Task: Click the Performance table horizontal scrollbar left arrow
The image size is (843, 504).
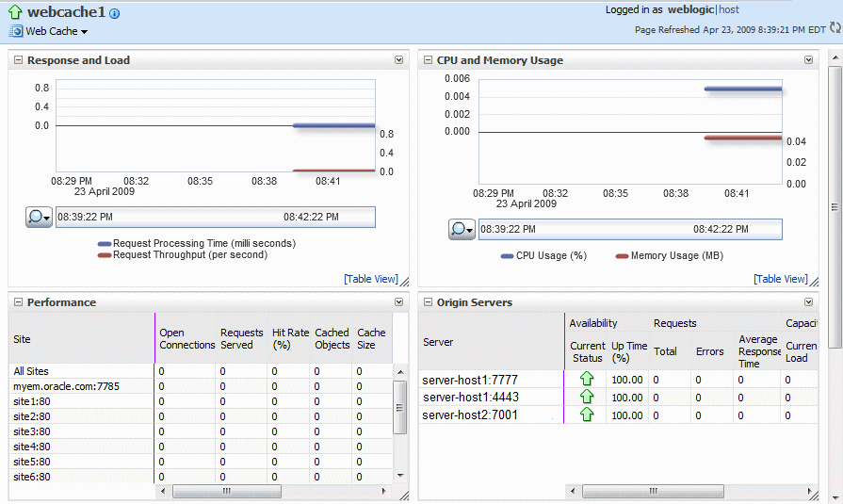Action: [164, 491]
